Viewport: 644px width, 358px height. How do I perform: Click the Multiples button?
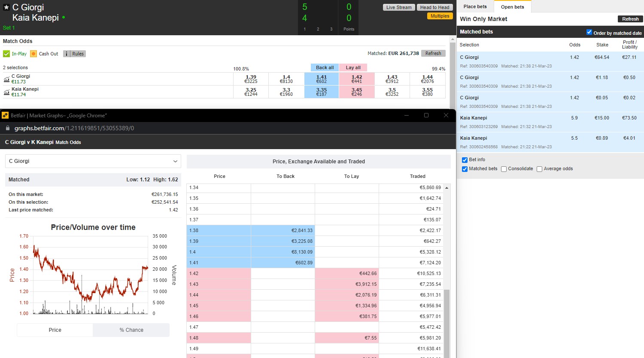pyautogui.click(x=440, y=16)
